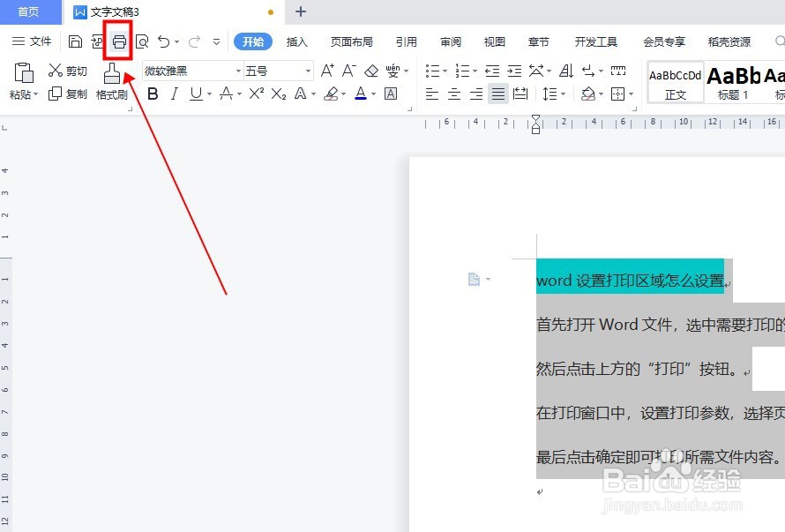Toggle text highlight pen
Image resolution: width=785 pixels, height=532 pixels.
click(x=331, y=94)
